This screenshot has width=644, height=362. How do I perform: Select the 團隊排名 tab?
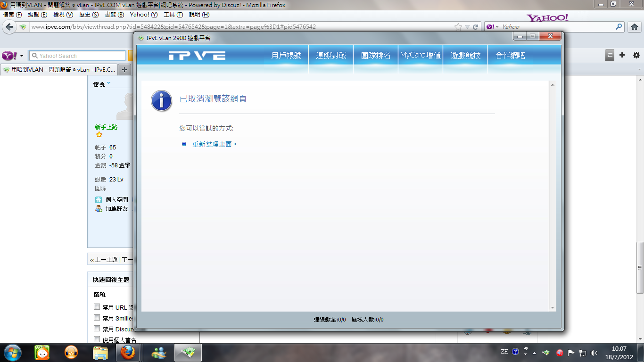pos(376,56)
